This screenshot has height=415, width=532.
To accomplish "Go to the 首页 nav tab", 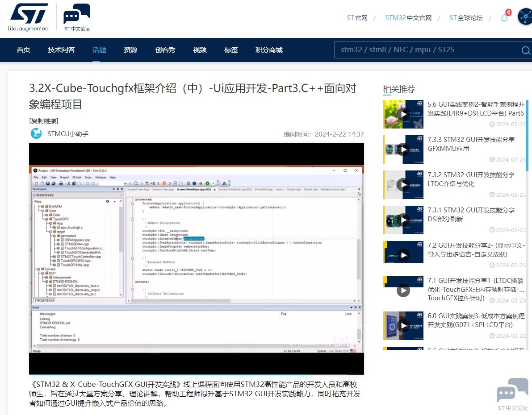I will [x=23, y=50].
